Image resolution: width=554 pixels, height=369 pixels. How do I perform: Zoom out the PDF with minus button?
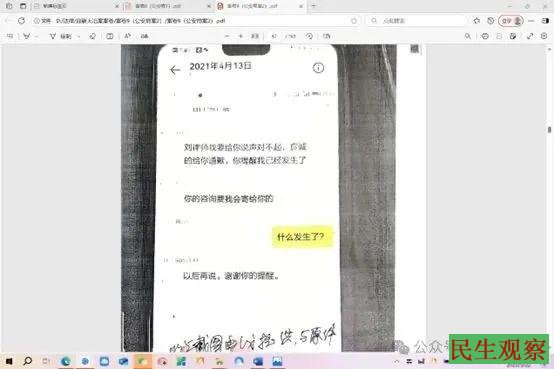click(x=227, y=36)
